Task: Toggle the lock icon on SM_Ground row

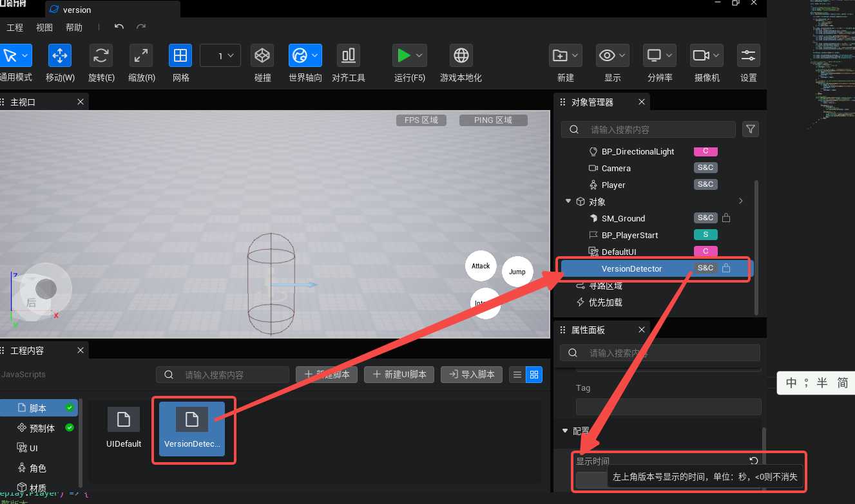Action: 726,218
